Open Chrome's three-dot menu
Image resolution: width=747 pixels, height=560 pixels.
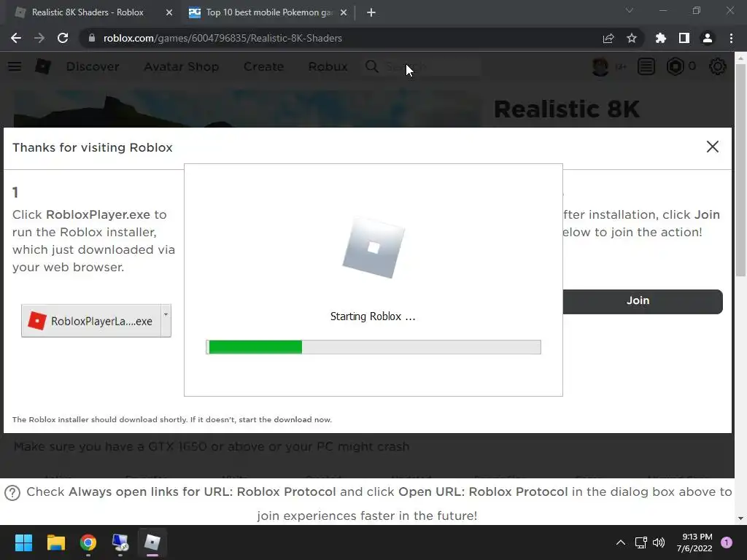[731, 38]
